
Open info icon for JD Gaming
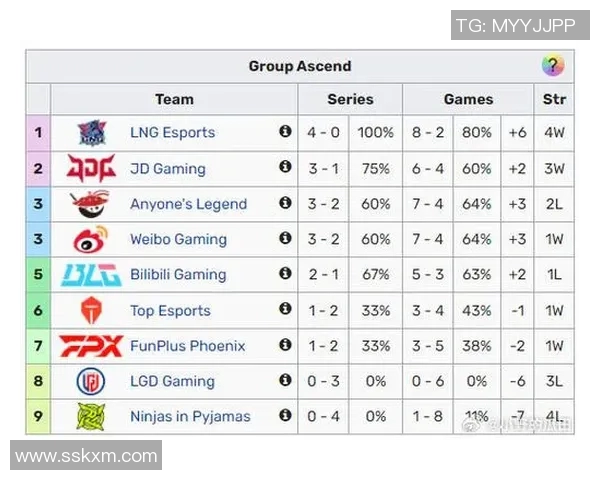click(285, 168)
